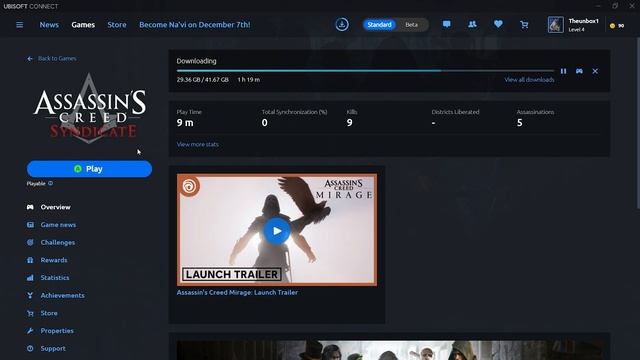The width and height of the screenshot is (640, 360).
Task: Click the Playable info icon
Action: click(51, 183)
